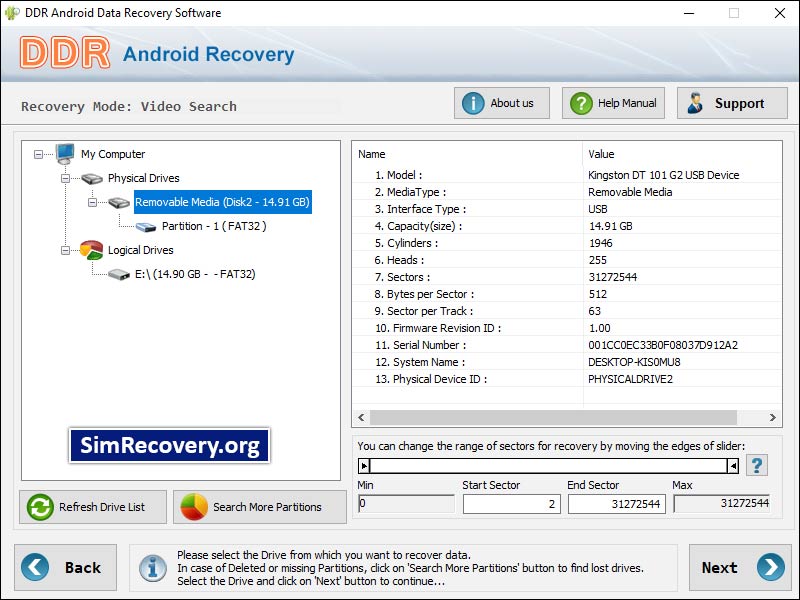Click the serial number '001CC0EC33B0F08037D912A2'
The image size is (800, 600).
(x=663, y=345)
